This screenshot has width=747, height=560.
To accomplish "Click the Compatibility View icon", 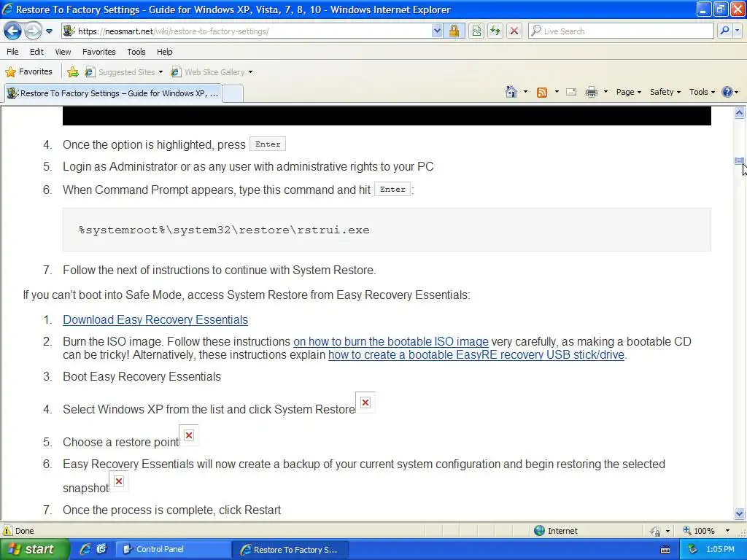I will tap(476, 31).
